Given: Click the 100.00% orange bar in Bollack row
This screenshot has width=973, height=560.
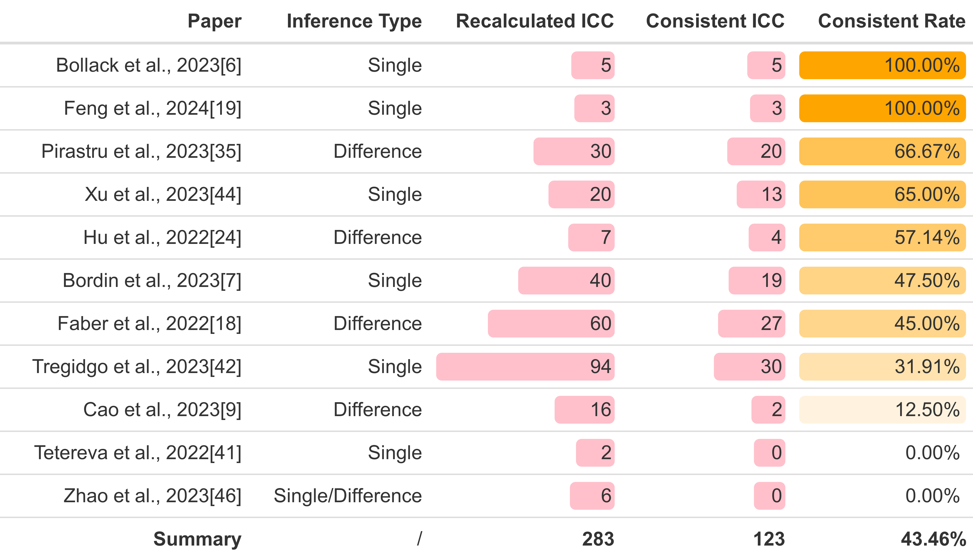Looking at the screenshot, I should pos(882,65).
